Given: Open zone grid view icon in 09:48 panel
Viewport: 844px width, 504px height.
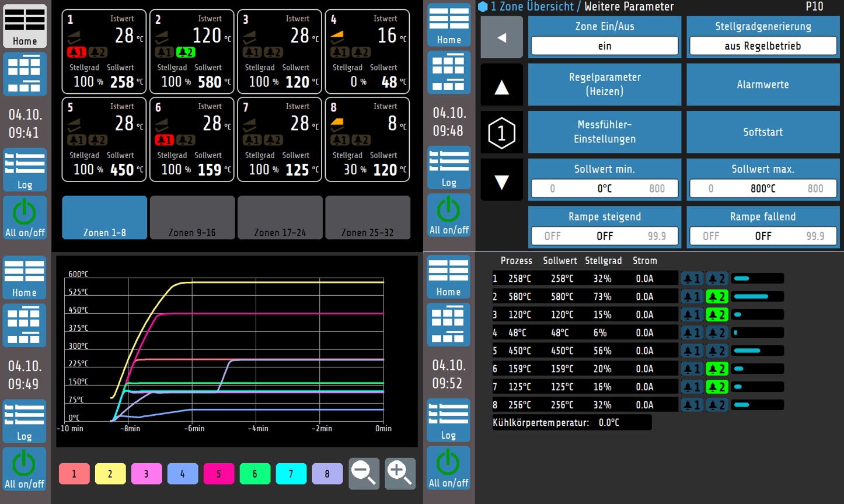Looking at the screenshot, I should [449, 72].
